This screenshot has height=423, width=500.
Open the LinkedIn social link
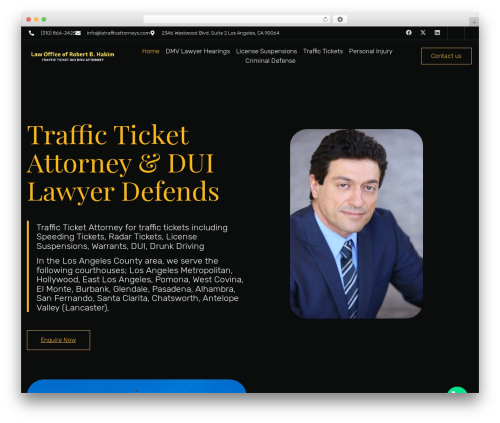tap(437, 33)
